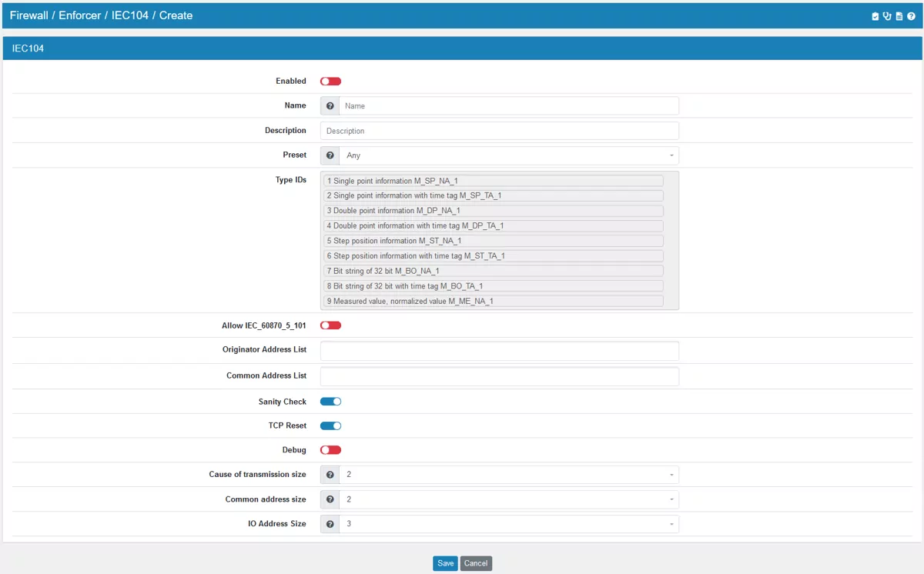Click the clipboard check icon in header

[x=875, y=16]
